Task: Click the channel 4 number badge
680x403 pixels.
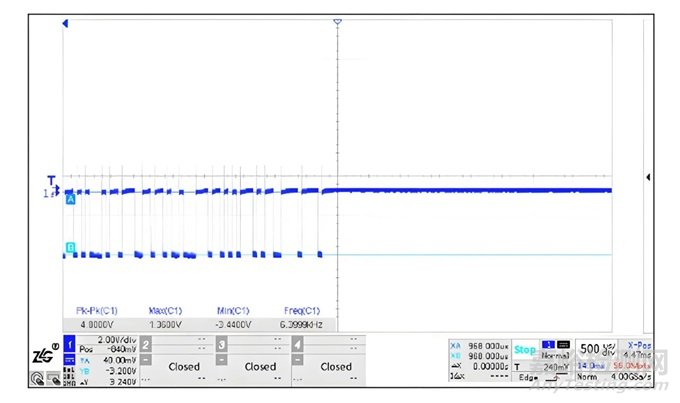Action: coord(298,344)
